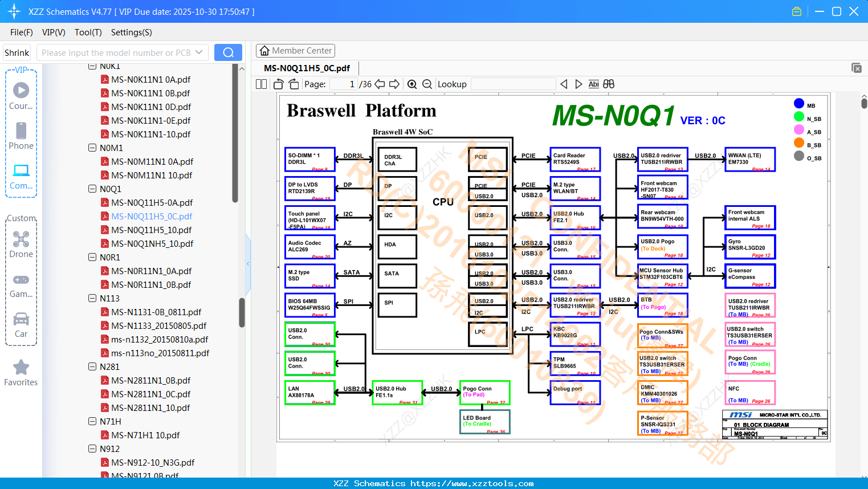Go to the next page arrow
The height and width of the screenshot is (489, 868).
tap(394, 84)
